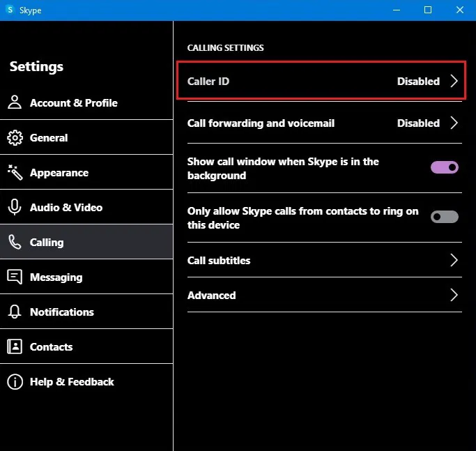The image size is (476, 451).
Task: Click the Settings title heading
Action: [x=36, y=66]
